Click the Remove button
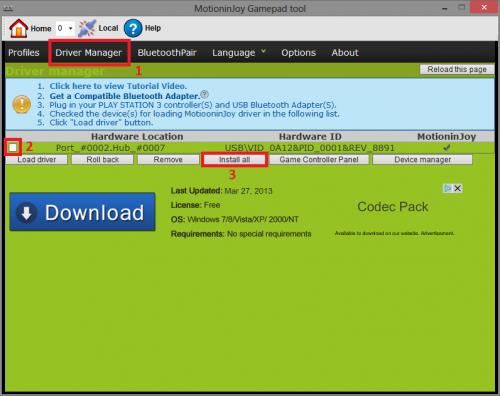Viewport: 500px width, 396px height. [x=168, y=160]
